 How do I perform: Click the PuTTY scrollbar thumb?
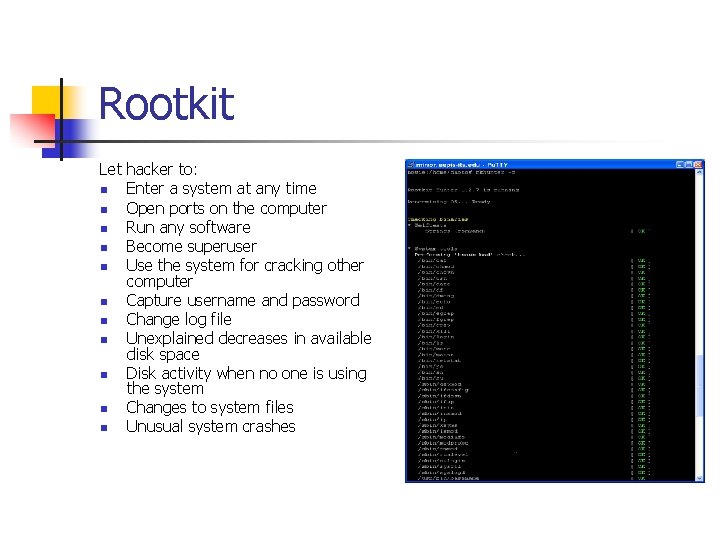coord(699,386)
